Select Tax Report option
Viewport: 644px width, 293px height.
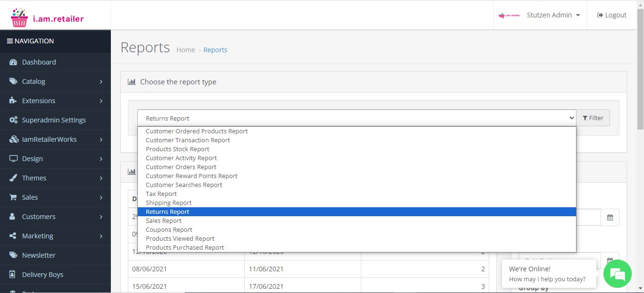(357, 194)
